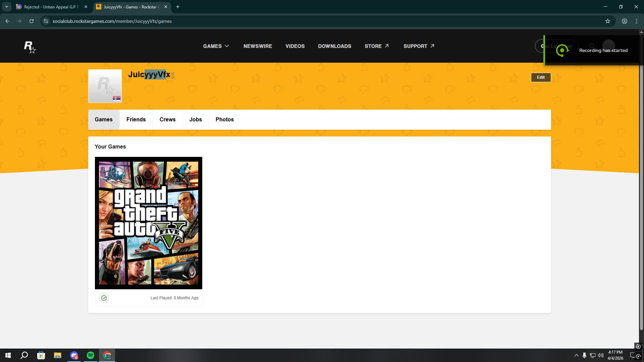
Task: Expand the GAMES dropdown menu
Action: coord(216,46)
